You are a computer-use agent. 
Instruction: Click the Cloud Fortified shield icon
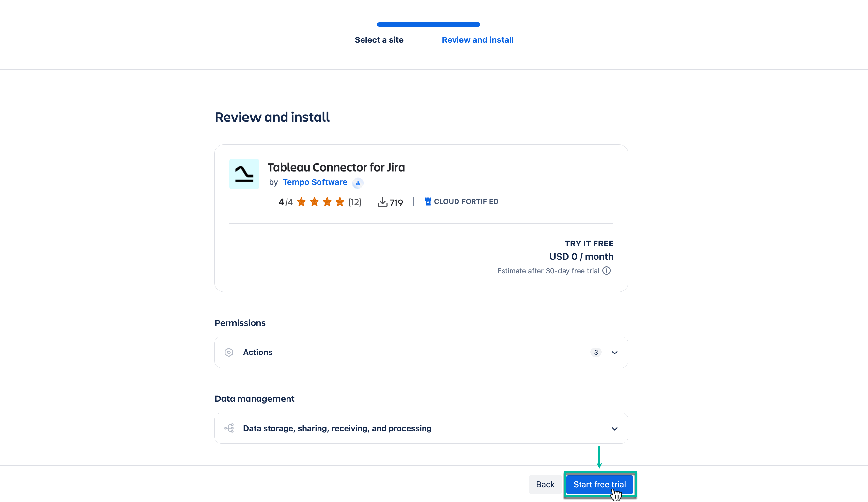tap(427, 202)
